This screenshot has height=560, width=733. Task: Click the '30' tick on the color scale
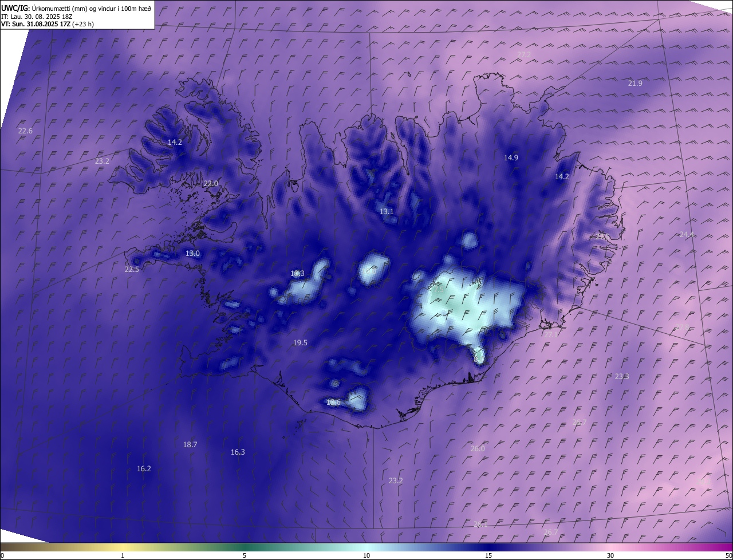610,555
